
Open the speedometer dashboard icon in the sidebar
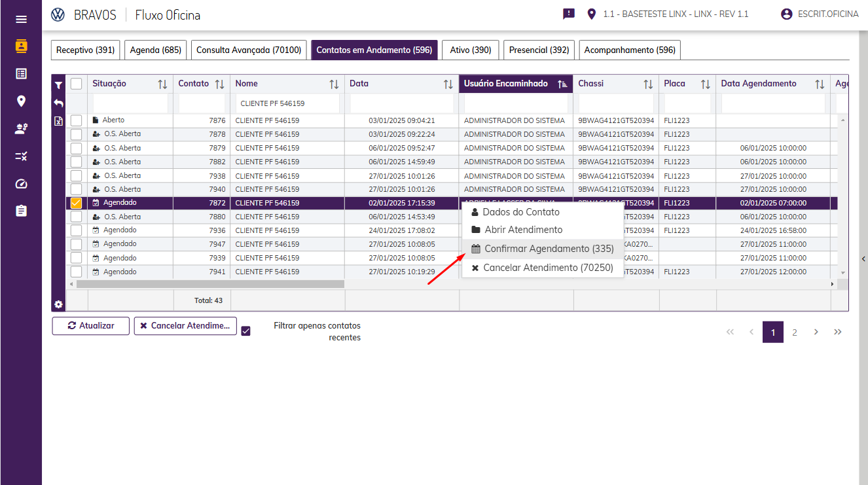21,184
